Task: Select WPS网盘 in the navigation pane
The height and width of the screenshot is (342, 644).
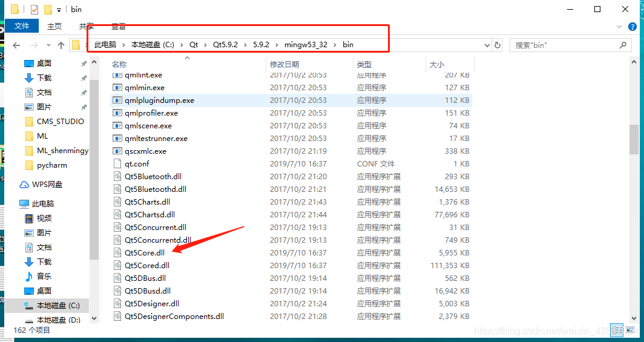Action: coord(47,185)
